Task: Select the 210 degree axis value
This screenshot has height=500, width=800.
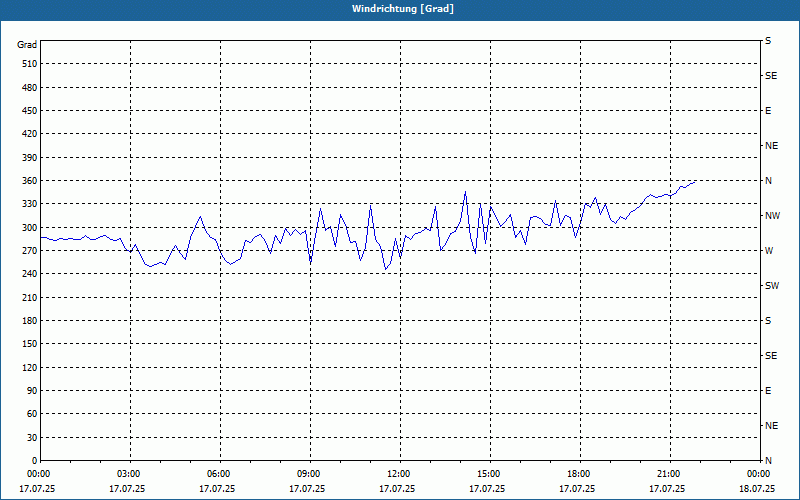Action: click(29, 297)
